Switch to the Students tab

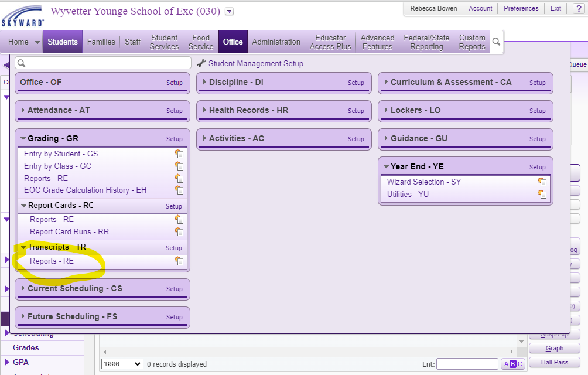point(63,42)
